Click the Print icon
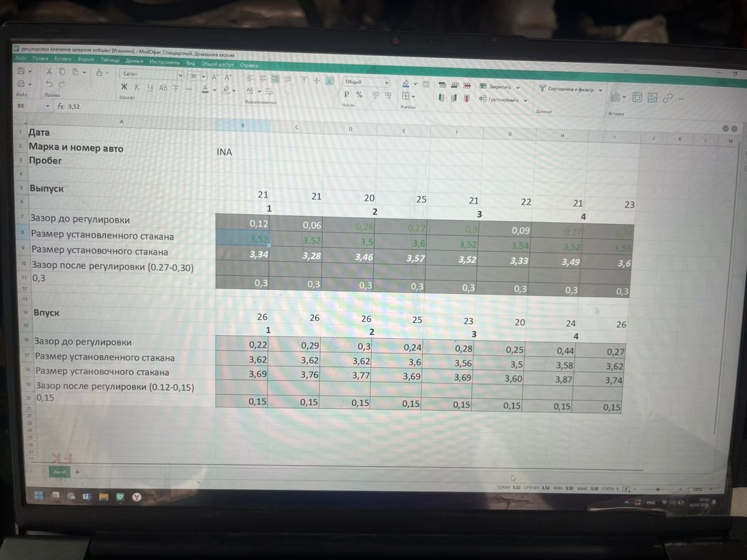 tap(21, 84)
